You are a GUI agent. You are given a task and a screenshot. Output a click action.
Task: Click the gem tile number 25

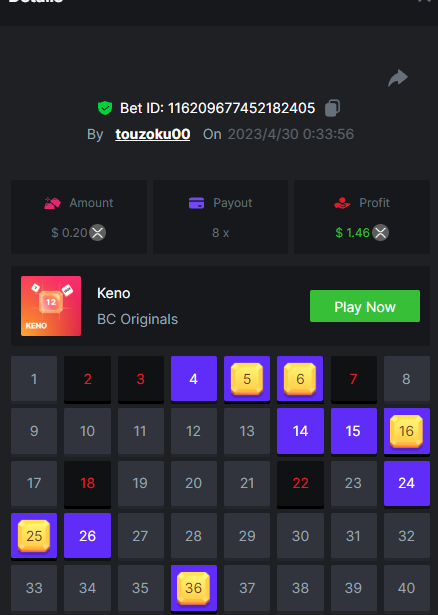click(34, 536)
